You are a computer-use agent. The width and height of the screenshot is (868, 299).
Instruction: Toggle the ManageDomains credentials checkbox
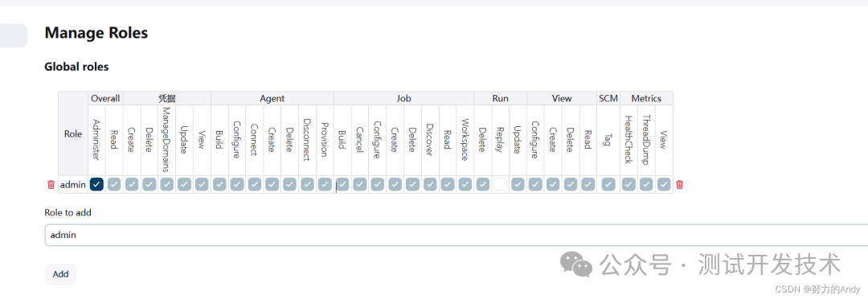[x=166, y=184]
